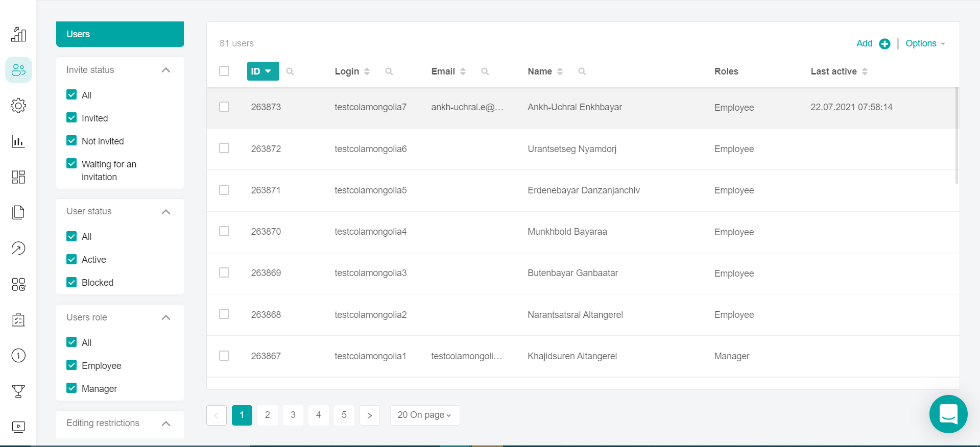
Task: Open user testcolamongolia7 login
Action: click(371, 107)
